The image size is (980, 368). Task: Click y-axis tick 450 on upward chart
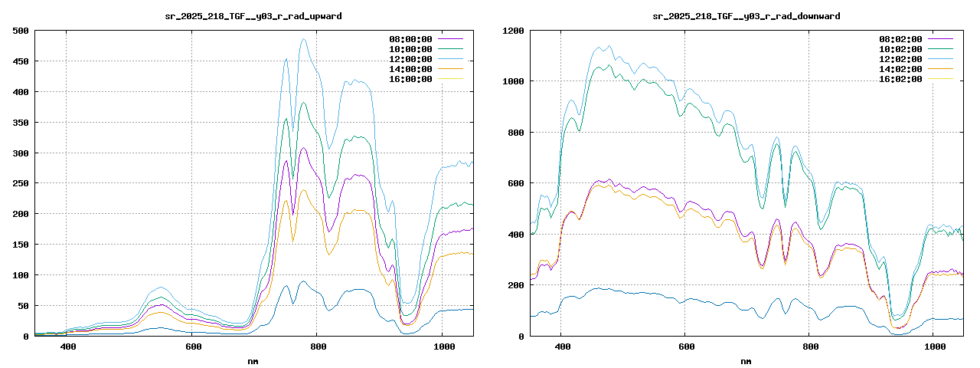[21, 61]
